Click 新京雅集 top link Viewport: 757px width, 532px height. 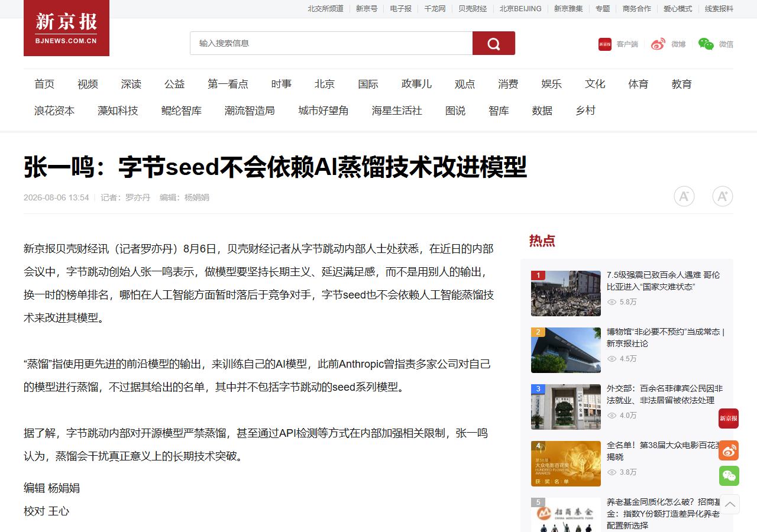(568, 9)
